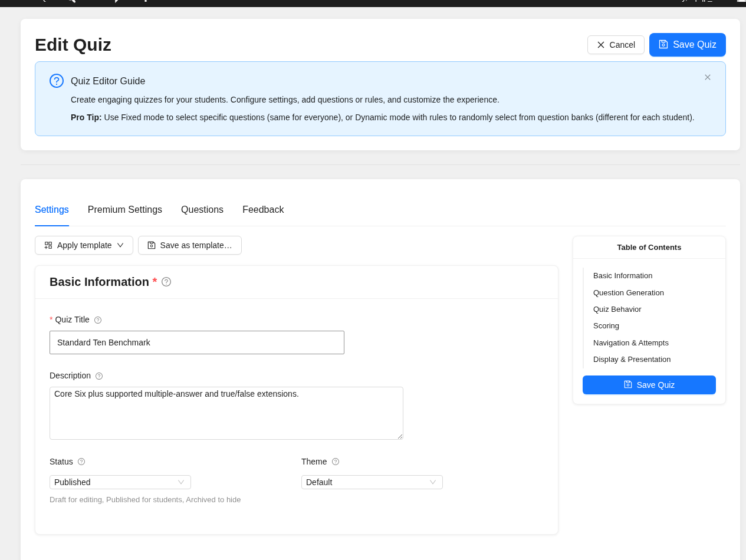Click the help icon next to Description

(99, 376)
